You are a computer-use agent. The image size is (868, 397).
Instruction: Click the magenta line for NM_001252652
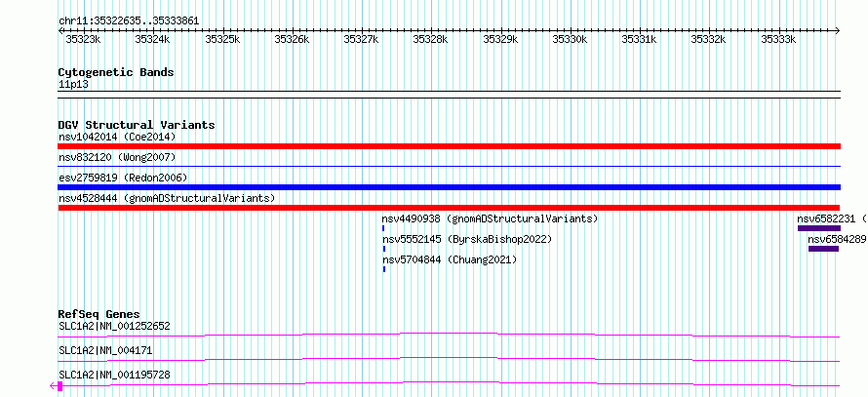[x=449, y=335]
